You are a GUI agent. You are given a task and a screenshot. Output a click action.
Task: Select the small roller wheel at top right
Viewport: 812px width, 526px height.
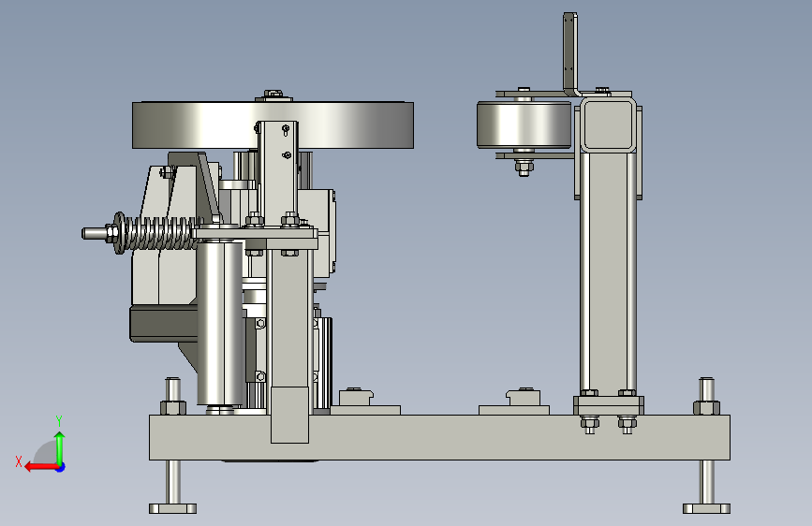point(524,124)
